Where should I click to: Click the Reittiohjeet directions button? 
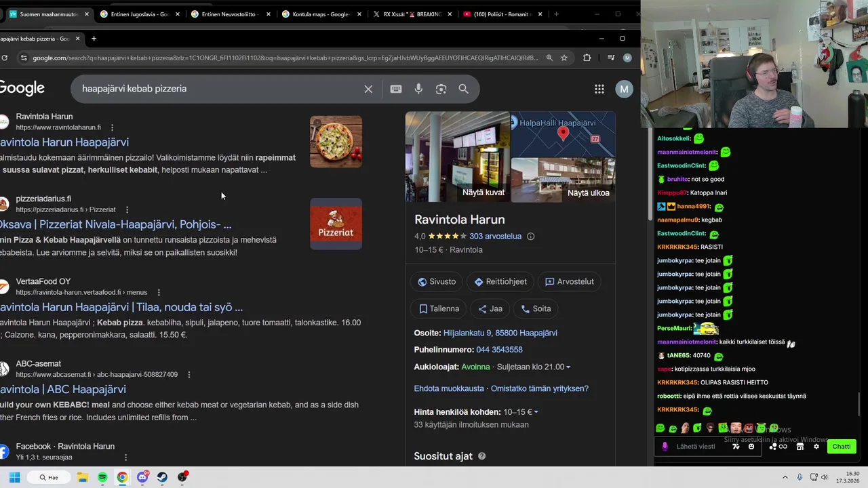pyautogui.click(x=500, y=282)
